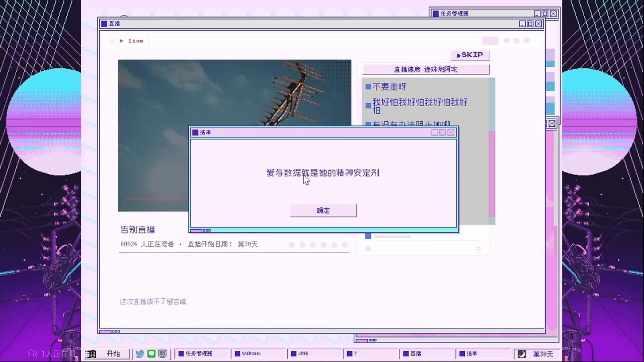
Task: Switch to JINE taskbar window
Action: 315,354
